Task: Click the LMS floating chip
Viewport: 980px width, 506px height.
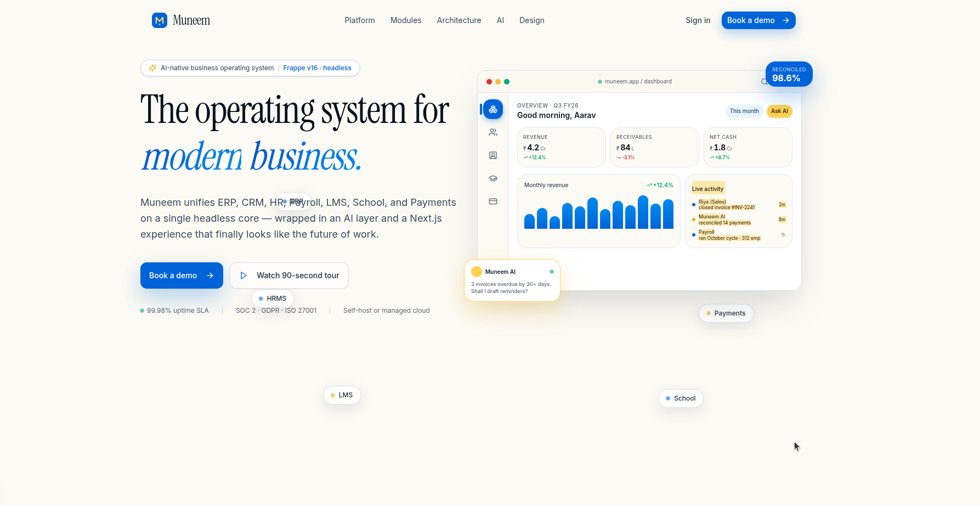Action: point(342,395)
